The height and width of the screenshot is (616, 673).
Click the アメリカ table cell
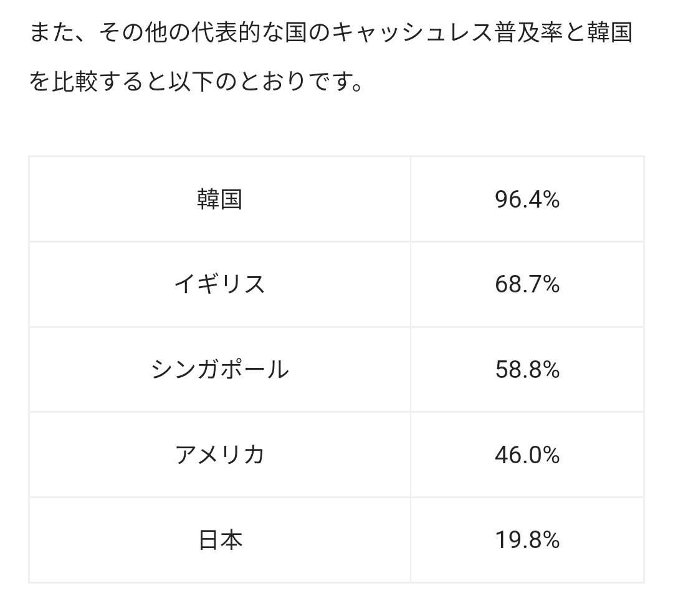(219, 455)
